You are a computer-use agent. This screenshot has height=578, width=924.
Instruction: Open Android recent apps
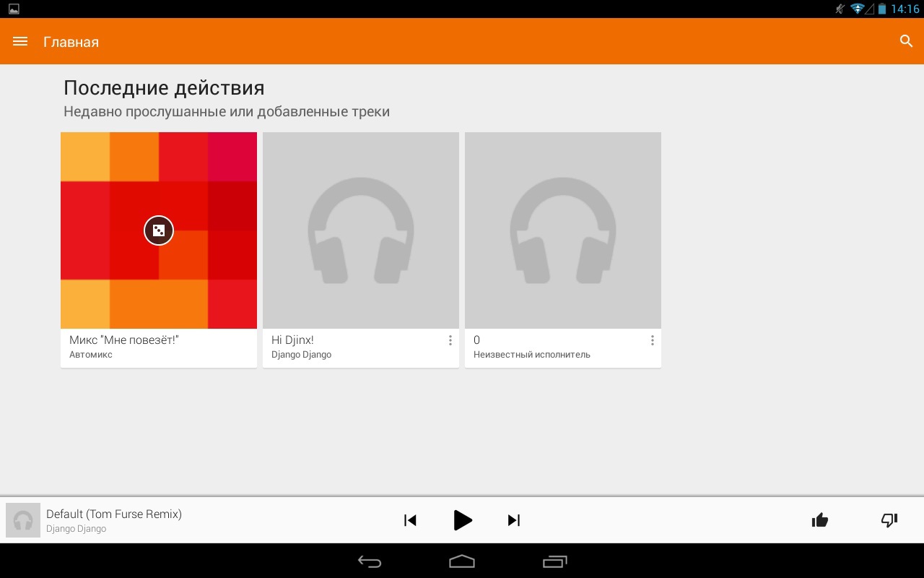[x=554, y=561]
